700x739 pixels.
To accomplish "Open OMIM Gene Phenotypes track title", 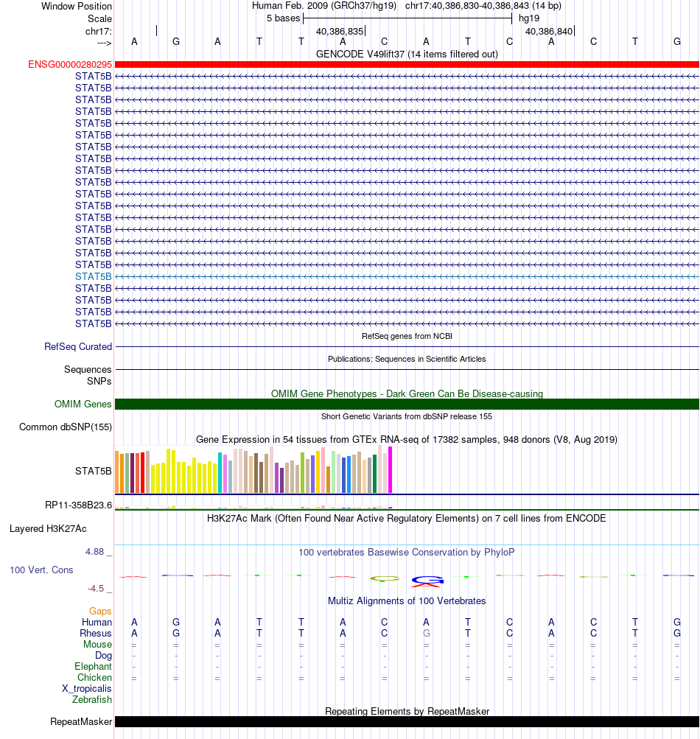I will click(407, 393).
